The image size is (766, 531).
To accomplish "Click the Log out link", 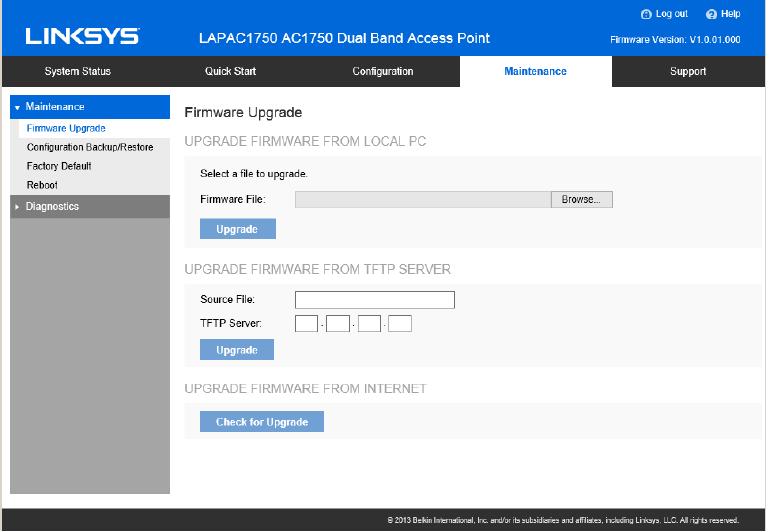I will click(x=671, y=14).
